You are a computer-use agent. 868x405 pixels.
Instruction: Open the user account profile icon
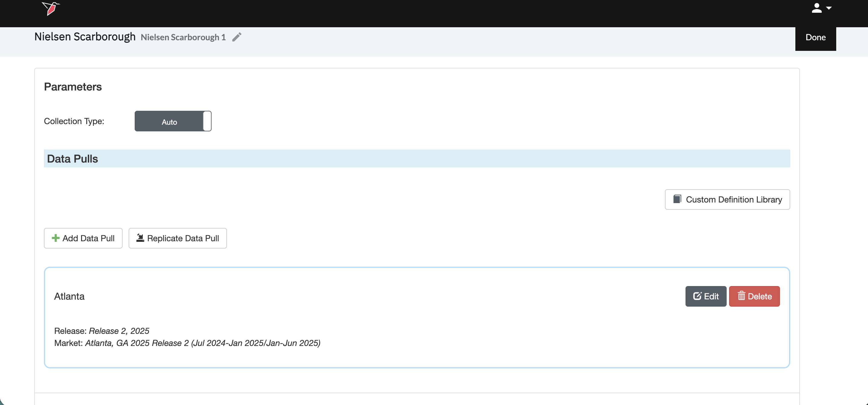816,8
